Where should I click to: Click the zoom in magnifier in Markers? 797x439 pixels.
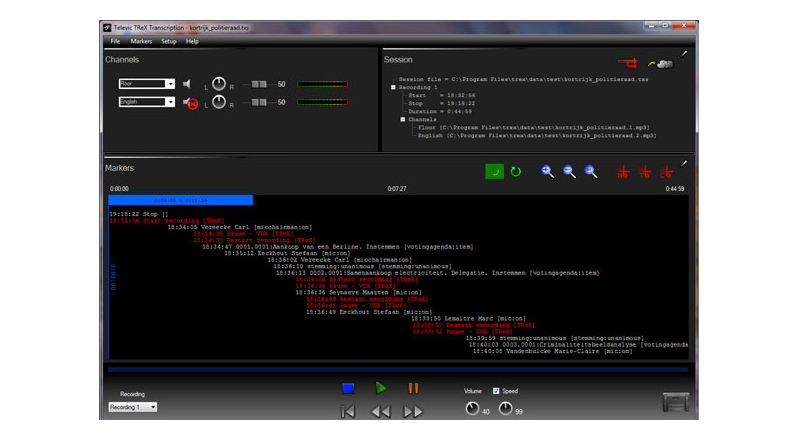pos(548,172)
